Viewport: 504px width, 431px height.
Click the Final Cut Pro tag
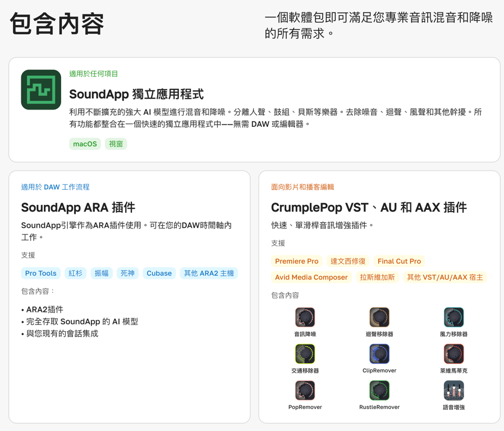pos(399,262)
